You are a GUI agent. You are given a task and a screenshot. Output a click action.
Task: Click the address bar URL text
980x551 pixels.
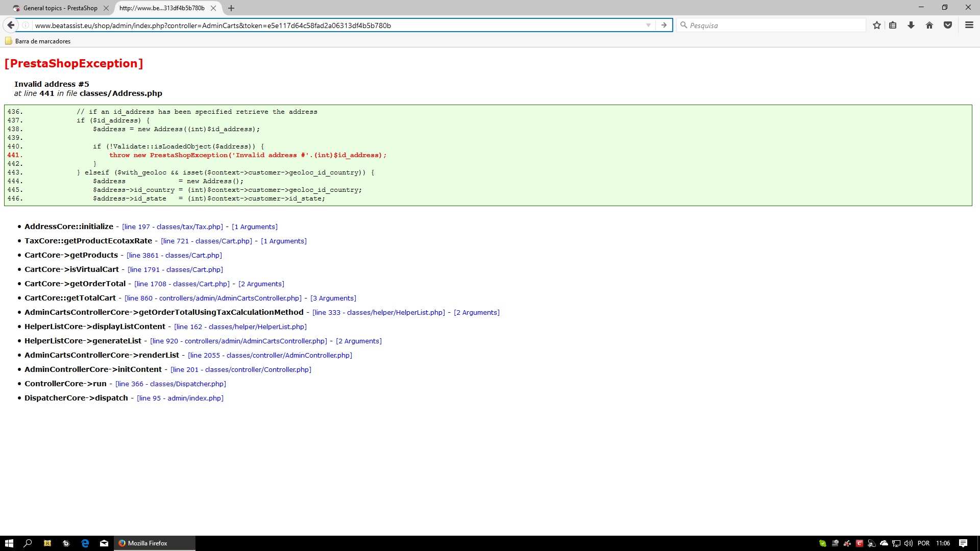click(x=213, y=25)
